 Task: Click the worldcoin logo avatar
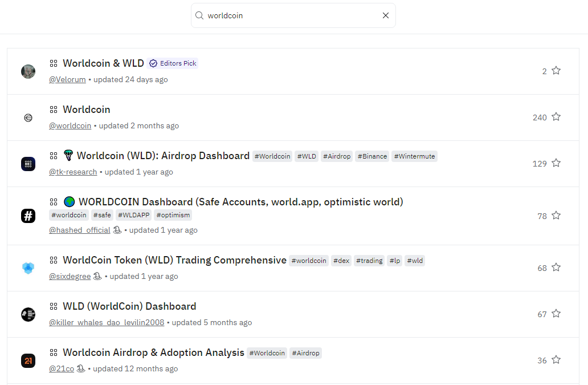pyautogui.click(x=28, y=118)
